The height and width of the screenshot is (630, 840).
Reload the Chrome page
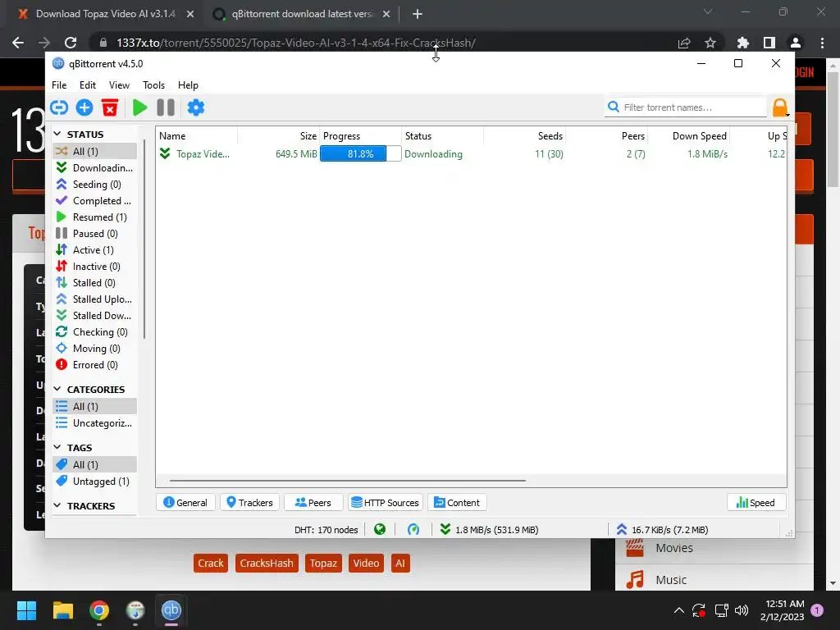pyautogui.click(x=71, y=43)
